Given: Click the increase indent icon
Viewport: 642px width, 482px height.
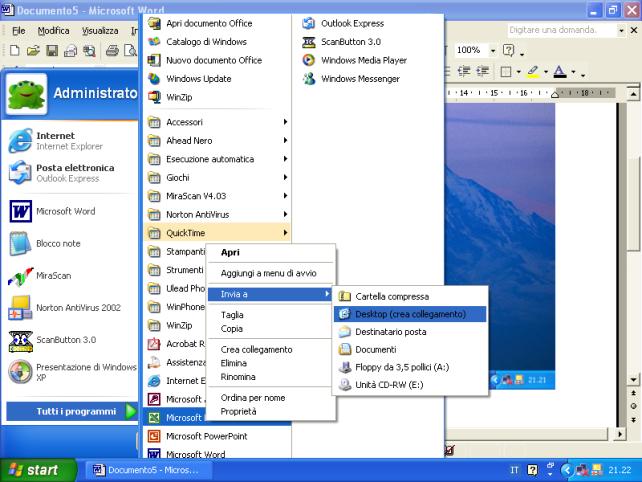Looking at the screenshot, I should [483, 72].
